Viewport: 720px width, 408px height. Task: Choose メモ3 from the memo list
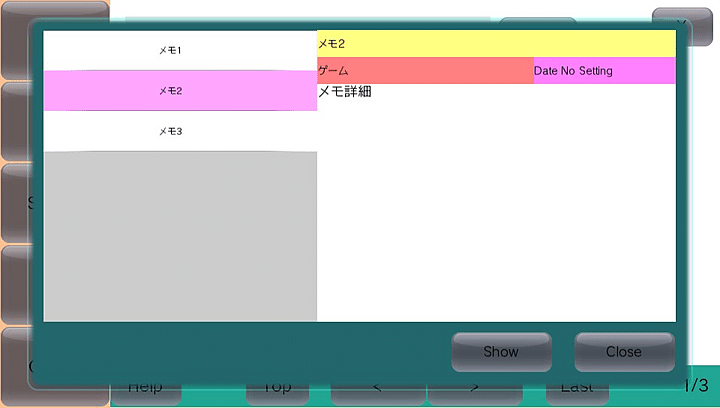pyautogui.click(x=180, y=131)
